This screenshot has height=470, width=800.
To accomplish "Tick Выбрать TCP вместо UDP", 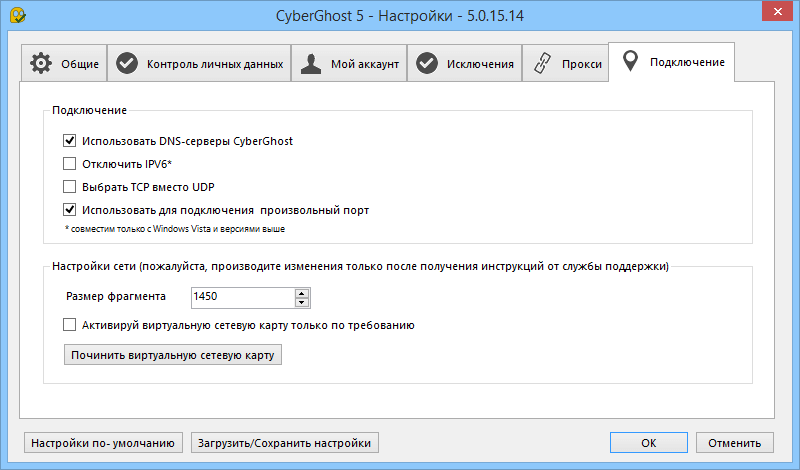I will (70, 187).
